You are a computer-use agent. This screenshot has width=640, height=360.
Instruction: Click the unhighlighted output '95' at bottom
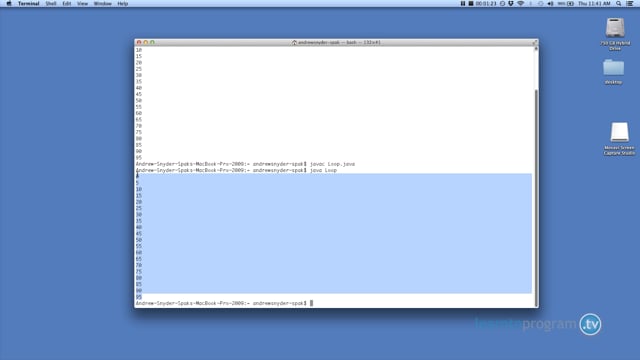click(139, 297)
